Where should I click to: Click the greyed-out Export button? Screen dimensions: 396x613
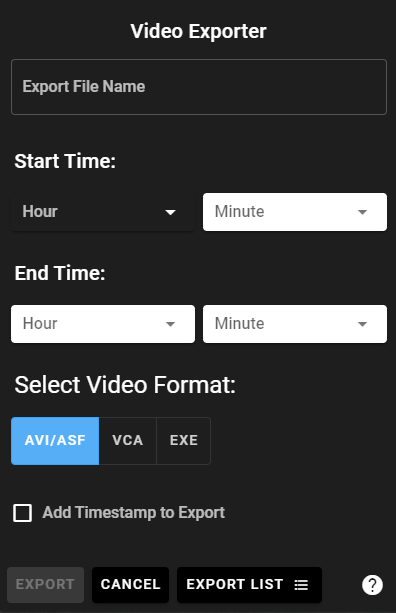[45, 585]
